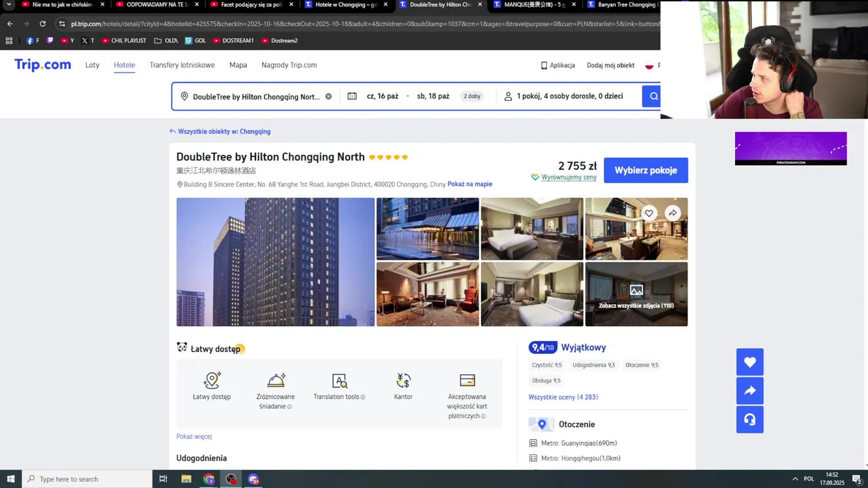Open Wszystkie oceny (4 283) link
Screen dimensions: 868x488
coord(563,397)
